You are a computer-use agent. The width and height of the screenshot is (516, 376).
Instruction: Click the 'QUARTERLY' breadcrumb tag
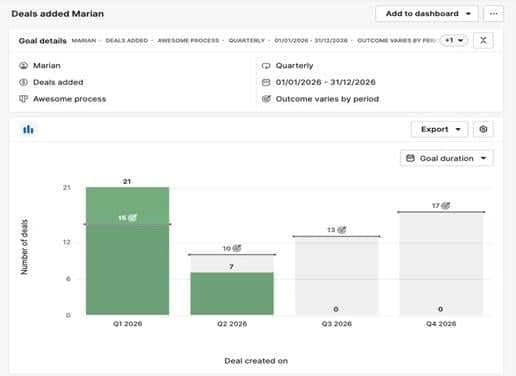pyautogui.click(x=246, y=41)
